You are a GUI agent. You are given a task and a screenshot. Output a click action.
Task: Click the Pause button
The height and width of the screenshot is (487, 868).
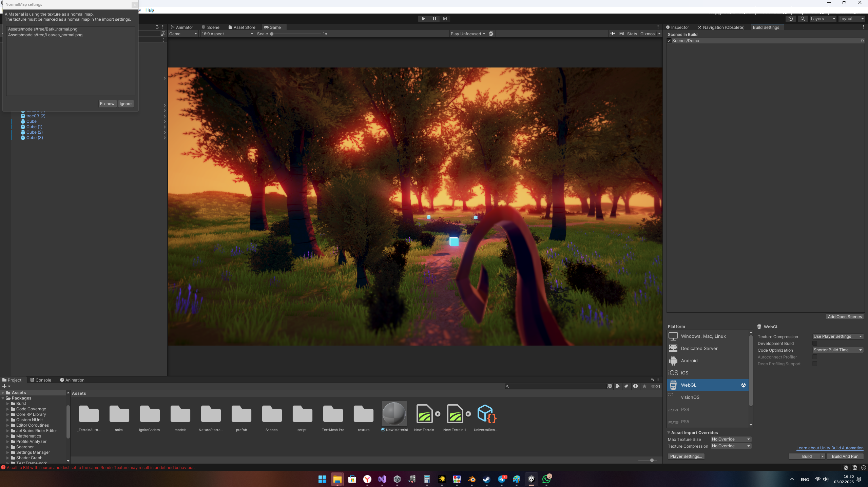[x=434, y=19]
